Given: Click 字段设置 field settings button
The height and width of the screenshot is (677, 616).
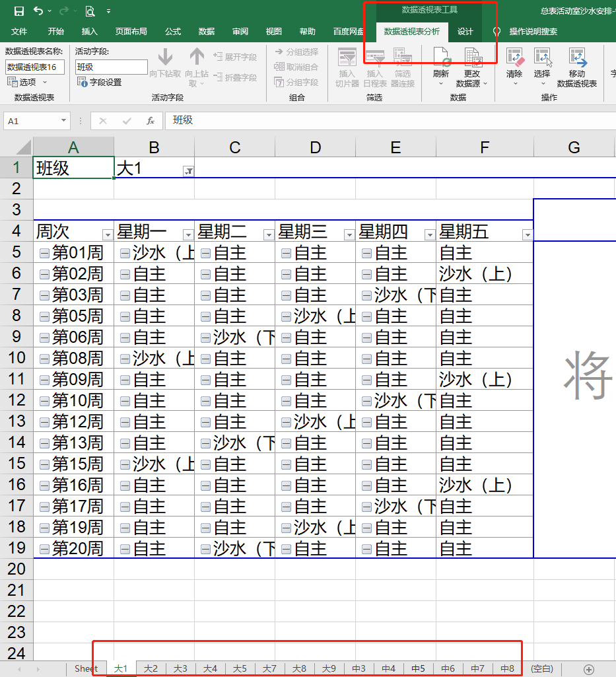Looking at the screenshot, I should pos(99,82).
